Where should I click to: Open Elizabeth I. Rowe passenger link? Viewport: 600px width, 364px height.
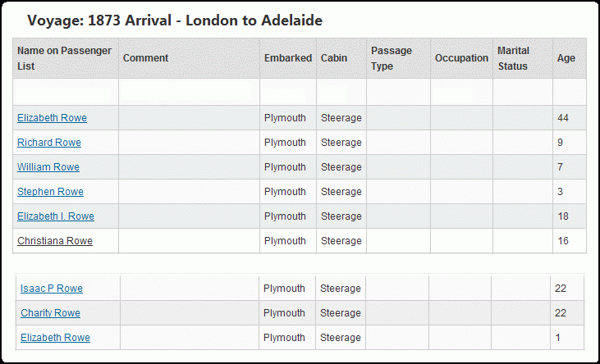(56, 216)
